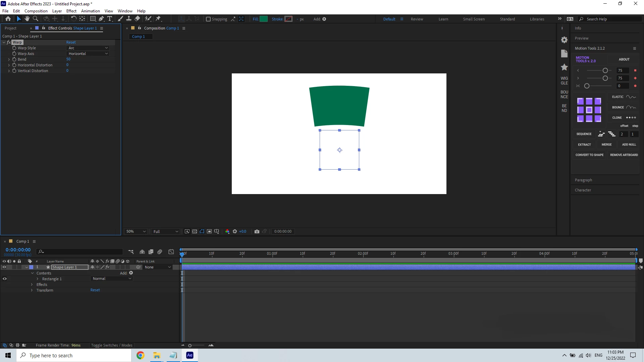Select the Hand tool in toolbar
Image resolution: width=644 pixels, height=362 pixels.
pos(27,19)
